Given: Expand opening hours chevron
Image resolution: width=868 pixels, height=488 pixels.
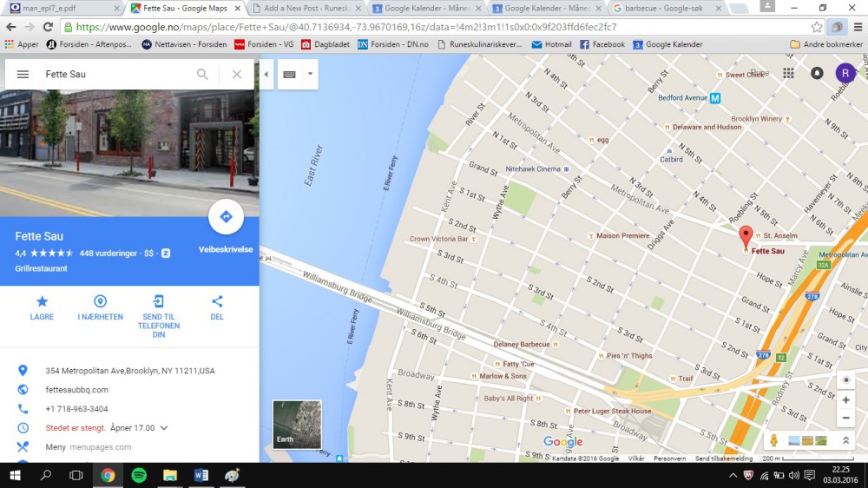Looking at the screenshot, I should coord(164,428).
